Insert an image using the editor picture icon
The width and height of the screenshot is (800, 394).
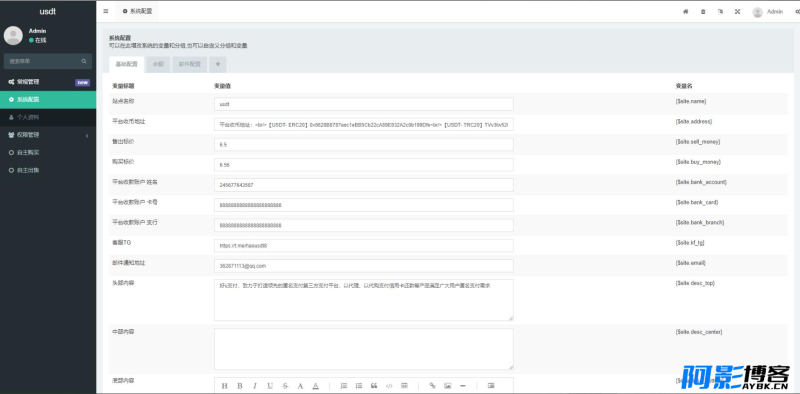coord(447,386)
